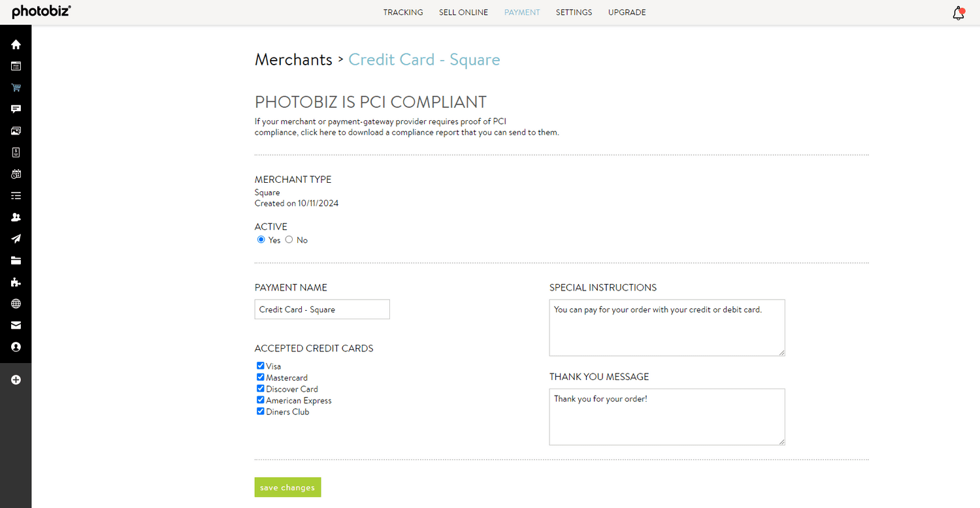
Task: Select the Home icon in the sidebar
Action: click(16, 44)
